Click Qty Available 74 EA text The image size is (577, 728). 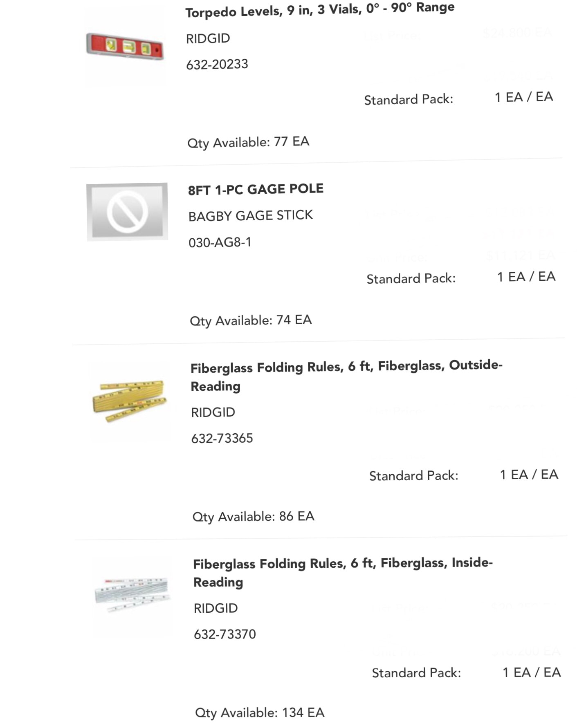(x=251, y=320)
